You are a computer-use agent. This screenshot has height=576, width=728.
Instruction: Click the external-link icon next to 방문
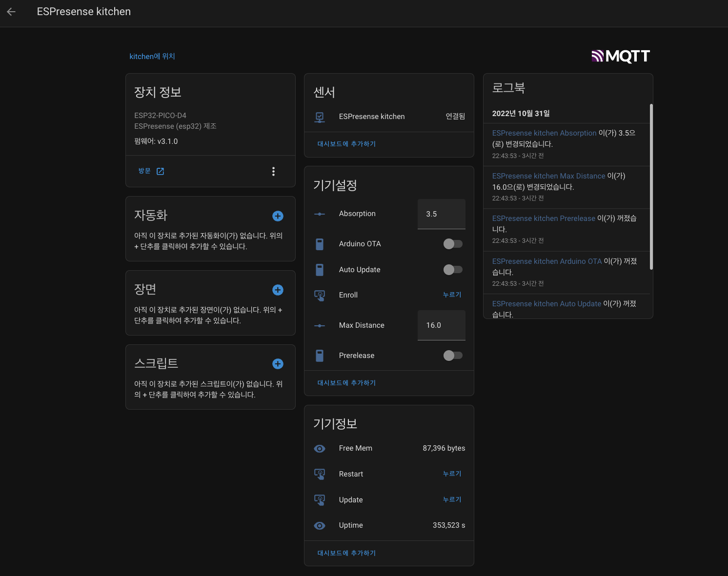click(x=160, y=171)
